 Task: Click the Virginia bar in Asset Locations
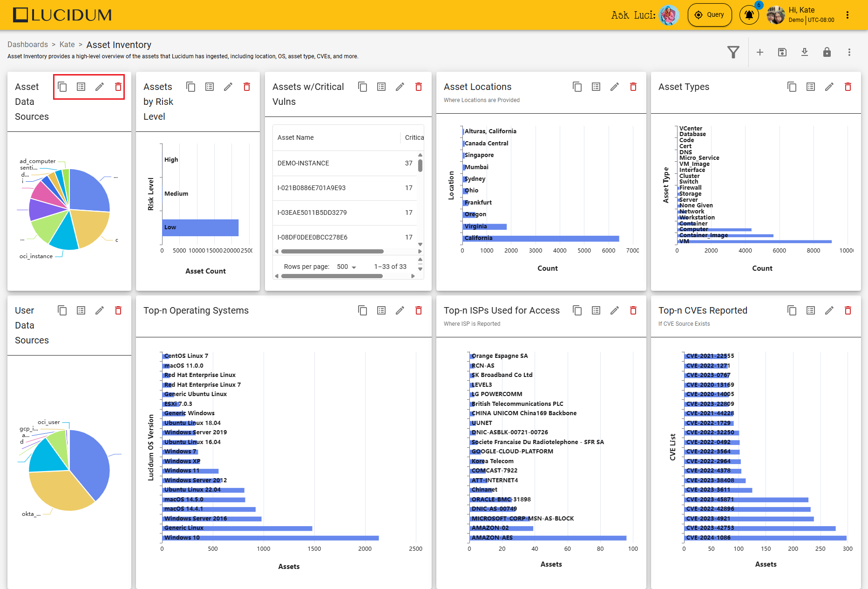point(485,226)
